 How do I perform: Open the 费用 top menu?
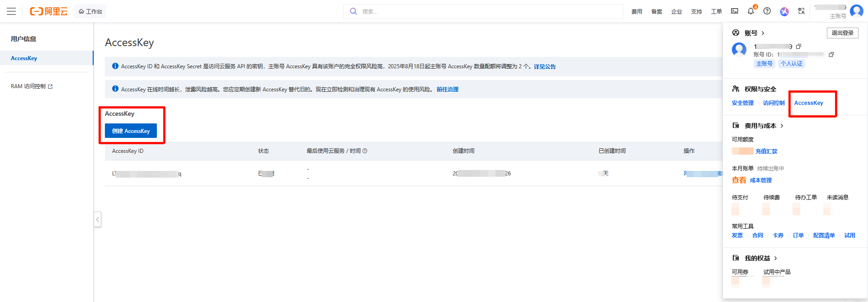tap(637, 12)
